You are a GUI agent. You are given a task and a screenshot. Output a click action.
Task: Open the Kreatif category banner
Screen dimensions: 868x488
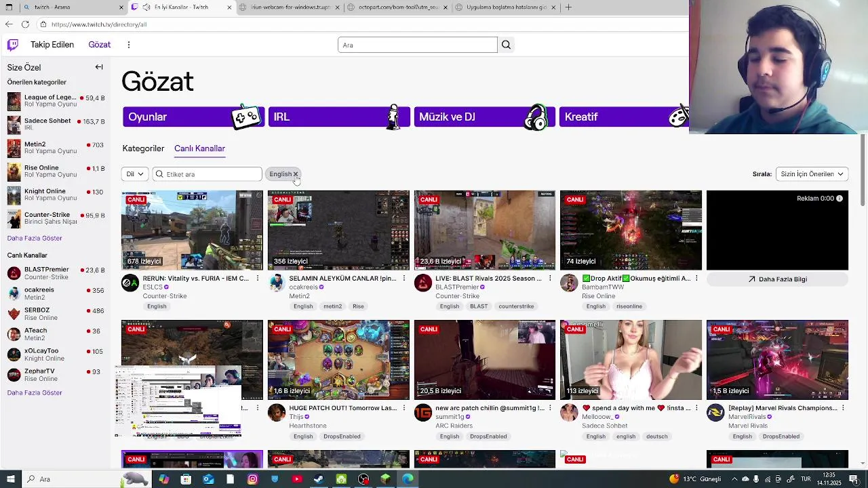624,117
